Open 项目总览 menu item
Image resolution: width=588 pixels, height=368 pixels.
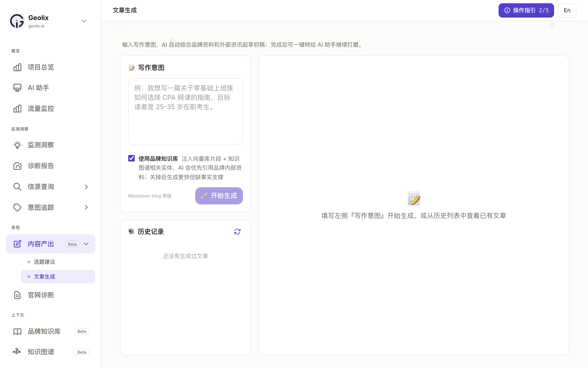51,67
